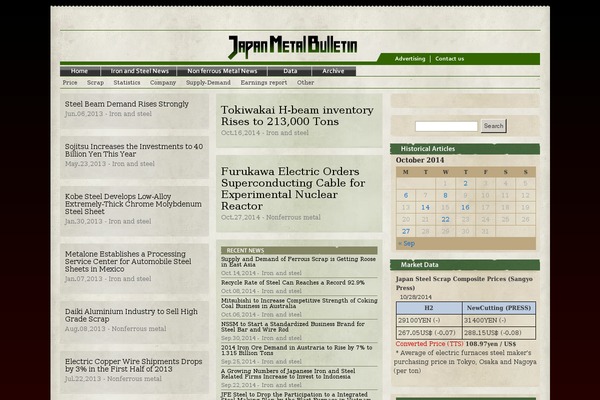Open the Data menu tab
This screenshot has width=600, height=400.
tap(290, 71)
